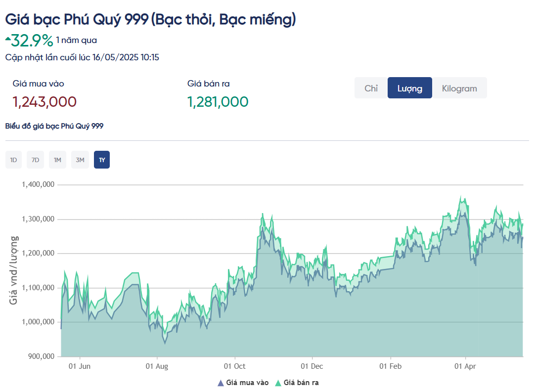The height and width of the screenshot is (392, 535).
Task: Switch chart to 7D range
Action: tap(35, 160)
